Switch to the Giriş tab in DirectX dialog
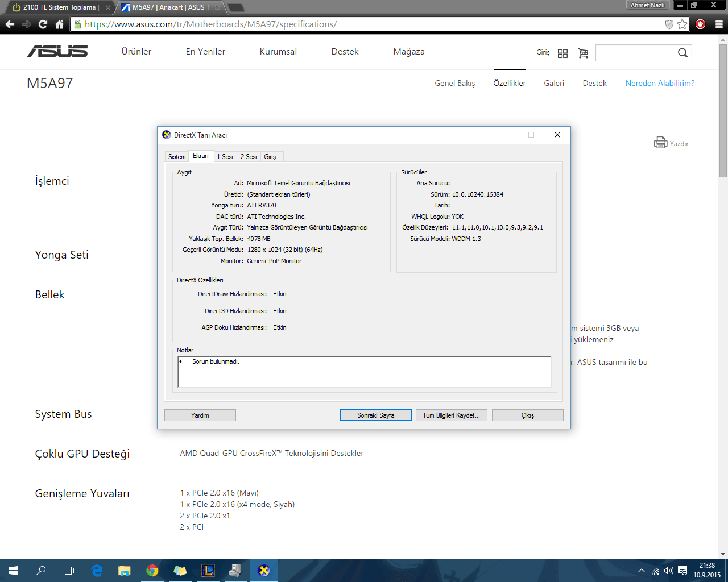 click(x=270, y=157)
